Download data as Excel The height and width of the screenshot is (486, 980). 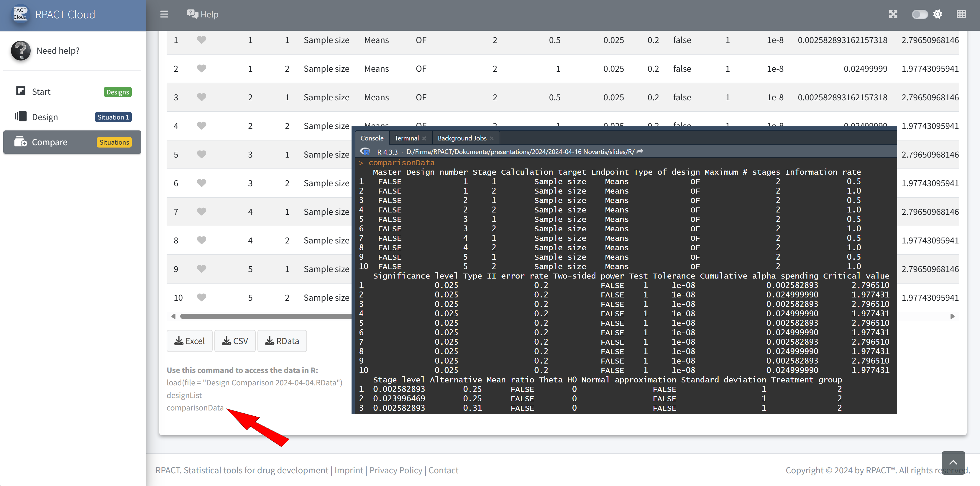189,341
